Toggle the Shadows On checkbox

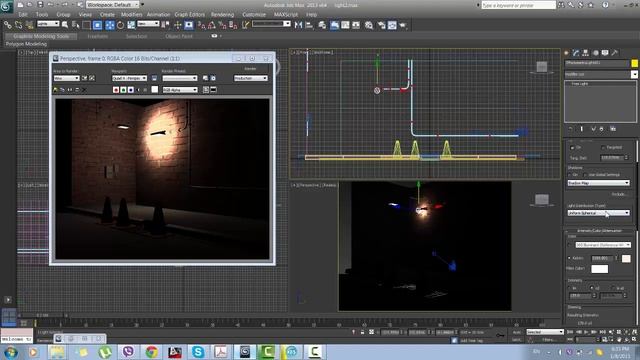pyautogui.click(x=570, y=175)
